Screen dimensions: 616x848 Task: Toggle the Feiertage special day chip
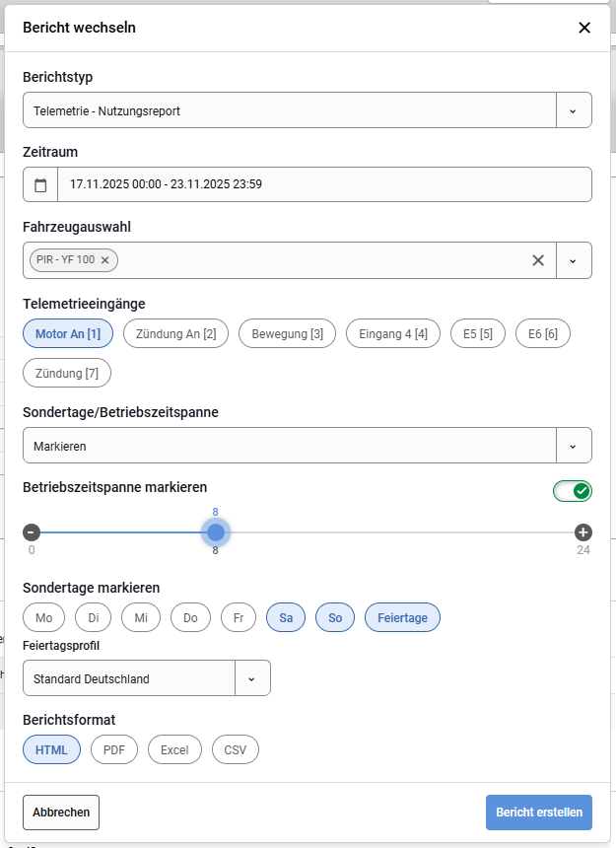pyautogui.click(x=402, y=617)
